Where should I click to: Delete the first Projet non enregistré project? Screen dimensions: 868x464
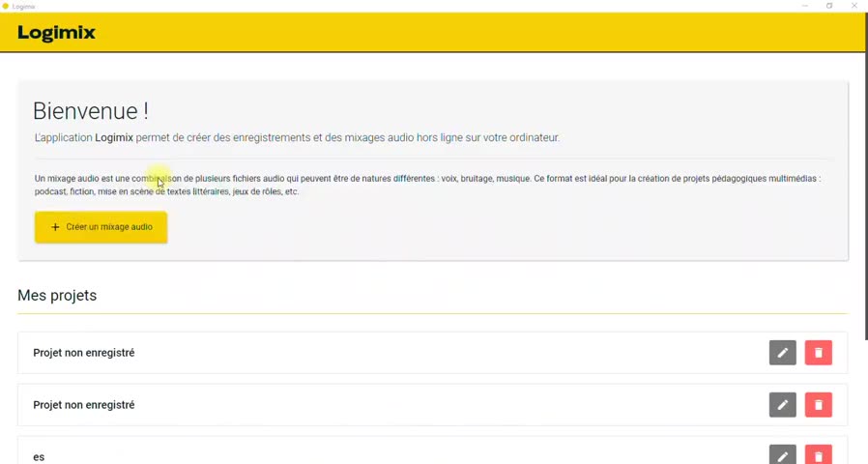(x=818, y=353)
